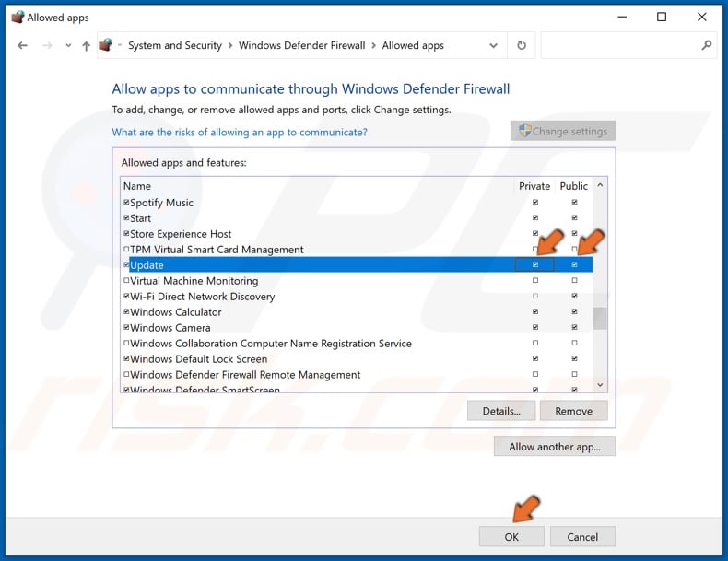Image resolution: width=728 pixels, height=561 pixels.
Task: Toggle Public checkbox for Windows Camera
Action: click(574, 327)
